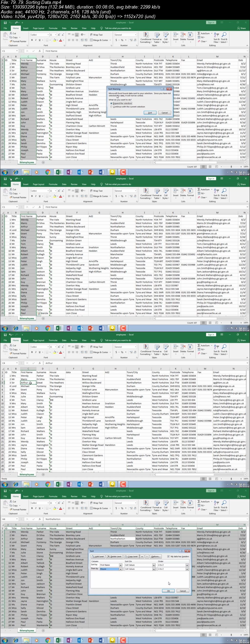Click the Add Level button
Screen dimensions: 250x644
click(98, 557)
